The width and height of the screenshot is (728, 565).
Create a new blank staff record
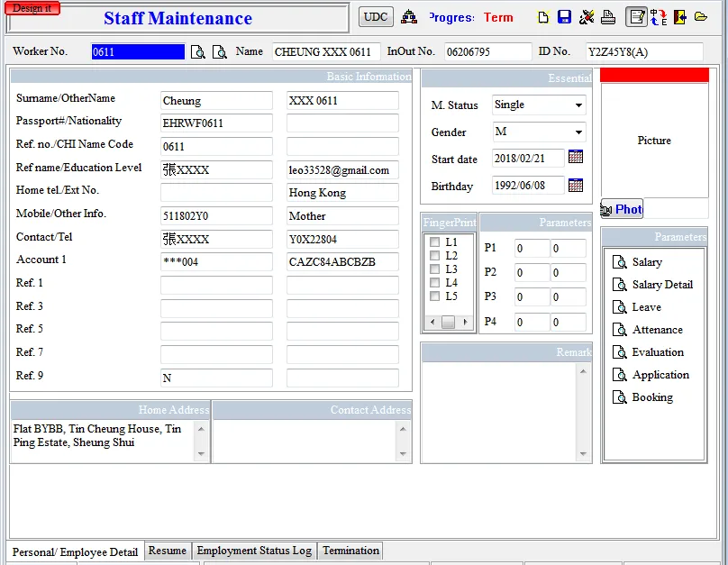tap(543, 17)
